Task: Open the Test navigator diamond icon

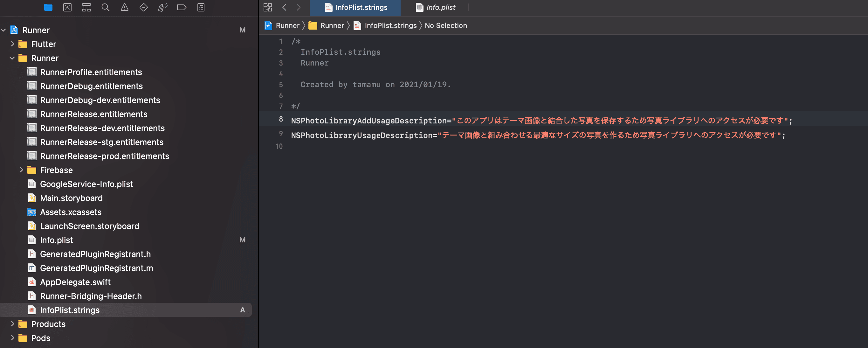Action: 143,7
